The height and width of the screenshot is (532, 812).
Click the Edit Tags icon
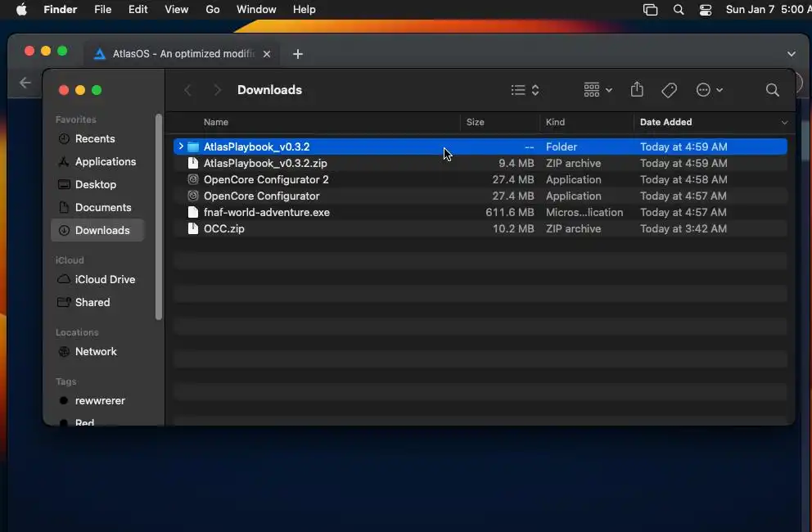click(x=669, y=90)
